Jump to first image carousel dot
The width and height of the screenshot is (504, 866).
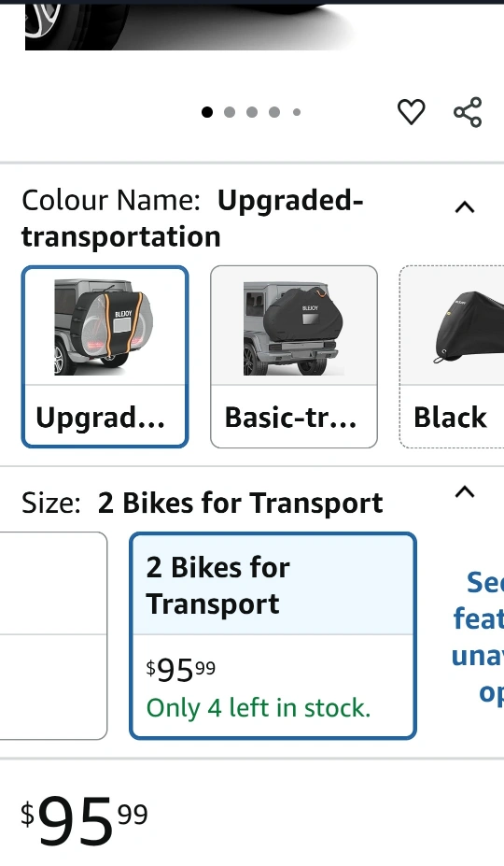207,112
